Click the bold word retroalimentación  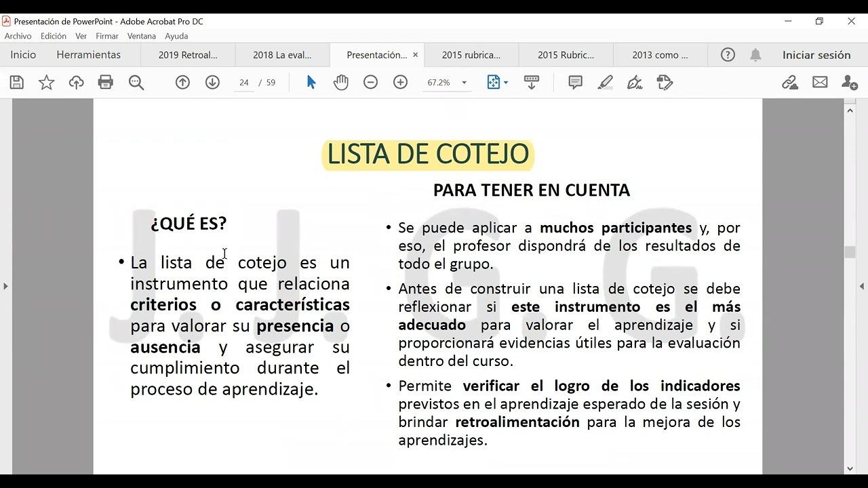[517, 422]
